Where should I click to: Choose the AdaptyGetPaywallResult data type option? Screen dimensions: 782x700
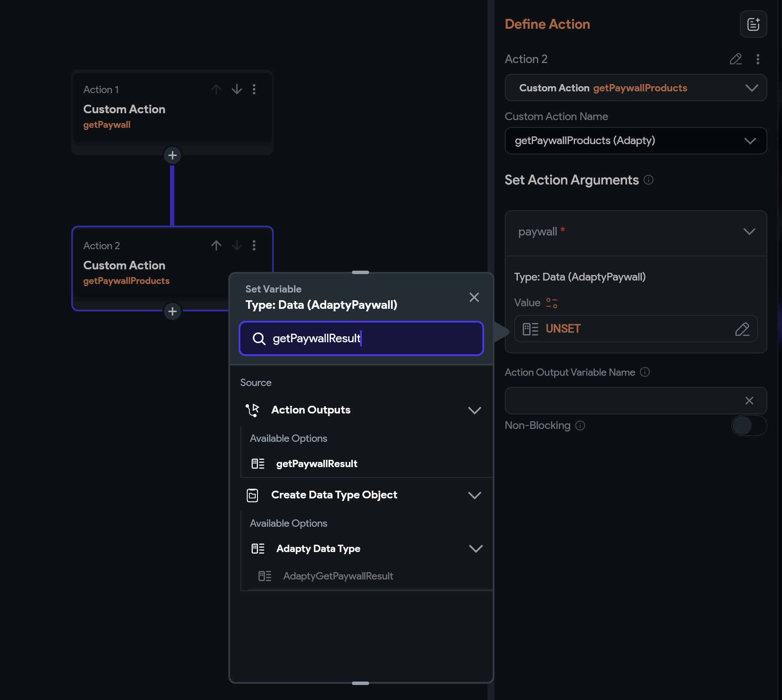338,576
